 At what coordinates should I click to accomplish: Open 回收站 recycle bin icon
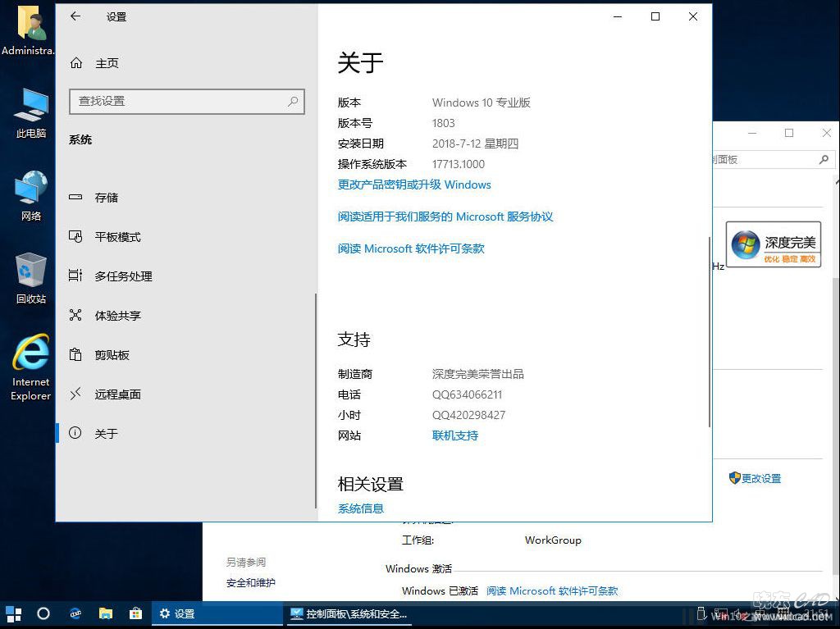coord(30,279)
